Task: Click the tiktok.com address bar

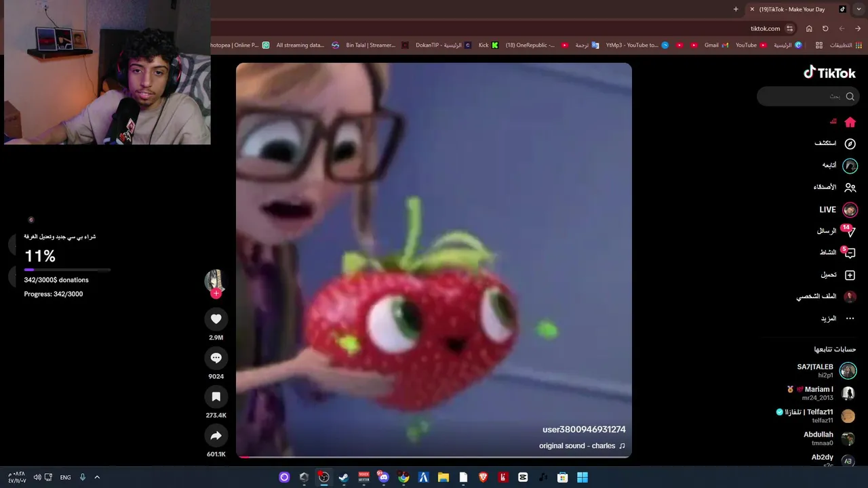Action: coord(765,28)
